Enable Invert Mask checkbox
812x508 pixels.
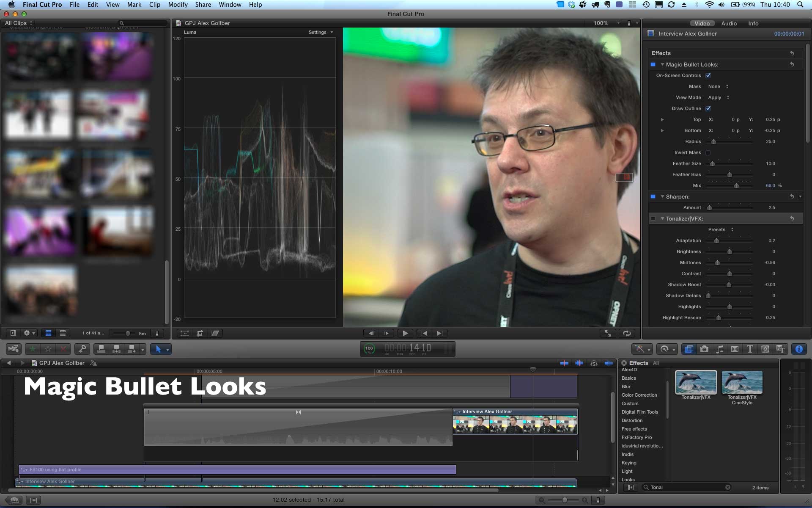[708, 152]
